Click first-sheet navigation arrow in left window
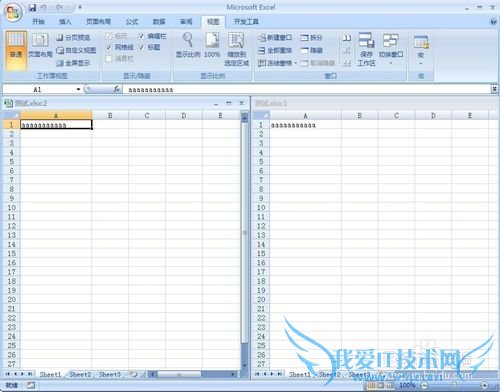 point(7,374)
